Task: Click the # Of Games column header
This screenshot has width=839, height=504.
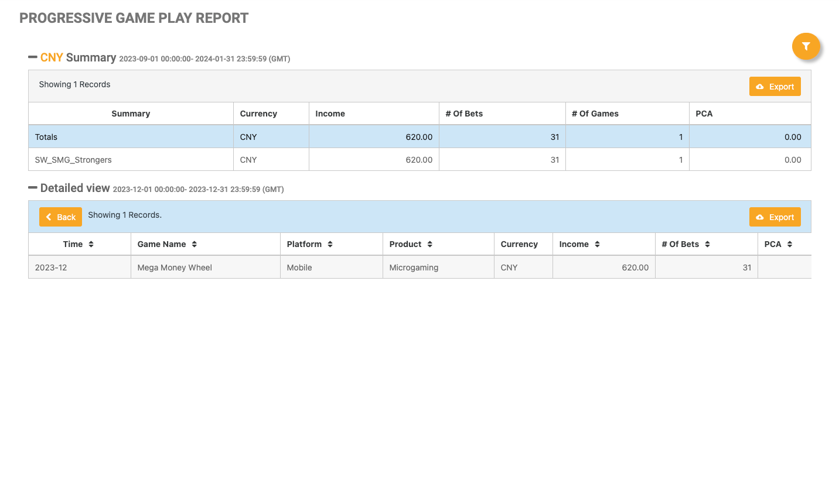Action: 595,114
